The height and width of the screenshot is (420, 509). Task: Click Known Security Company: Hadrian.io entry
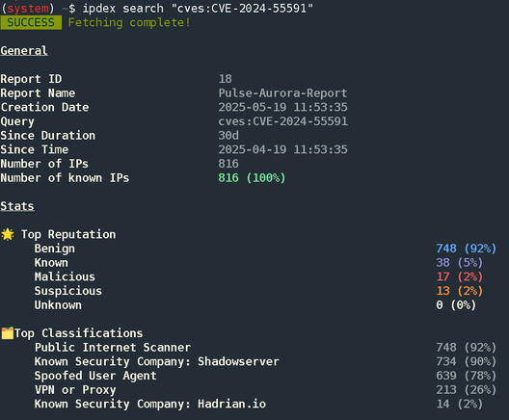point(150,405)
